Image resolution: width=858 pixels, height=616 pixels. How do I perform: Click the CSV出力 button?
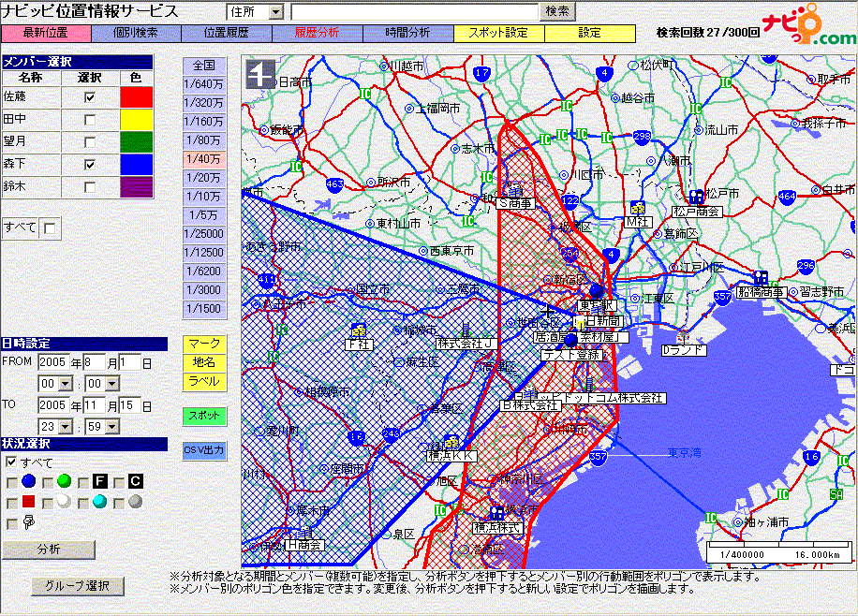tap(204, 450)
